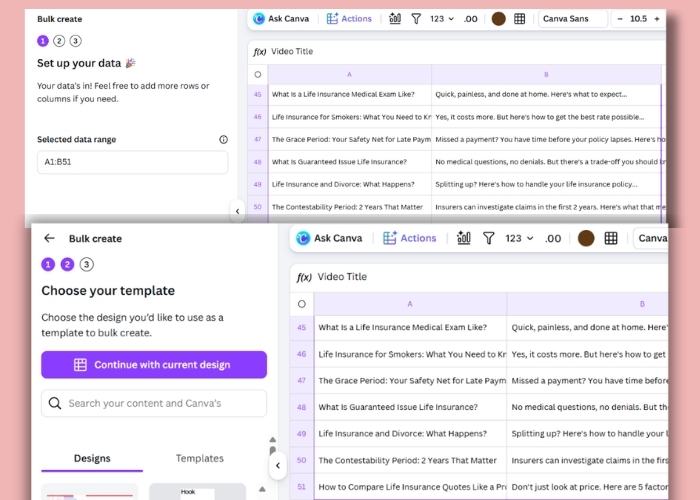700x500 pixels.
Task: Collapse lower side panel with chevron
Action: 278,466
